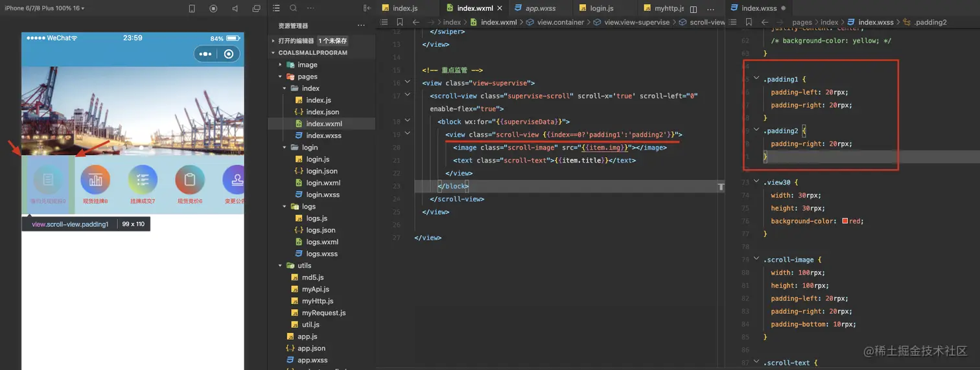Click the back arrow in right editor breadcrumb
The width and height of the screenshot is (980, 370).
765,22
